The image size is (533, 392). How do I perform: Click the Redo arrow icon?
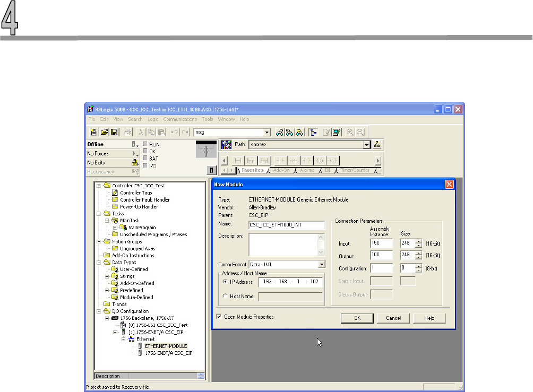tap(185, 133)
